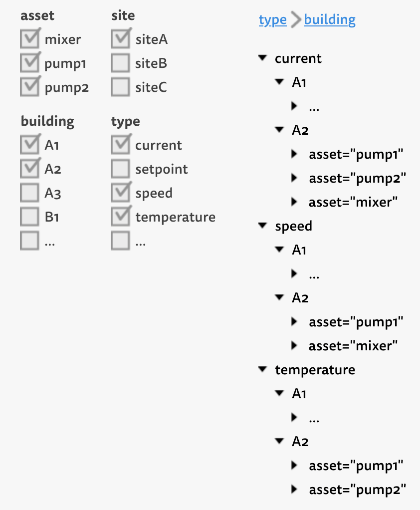Select asset="pump2" label under current A2
This screenshot has height=510, width=420.
point(355,178)
